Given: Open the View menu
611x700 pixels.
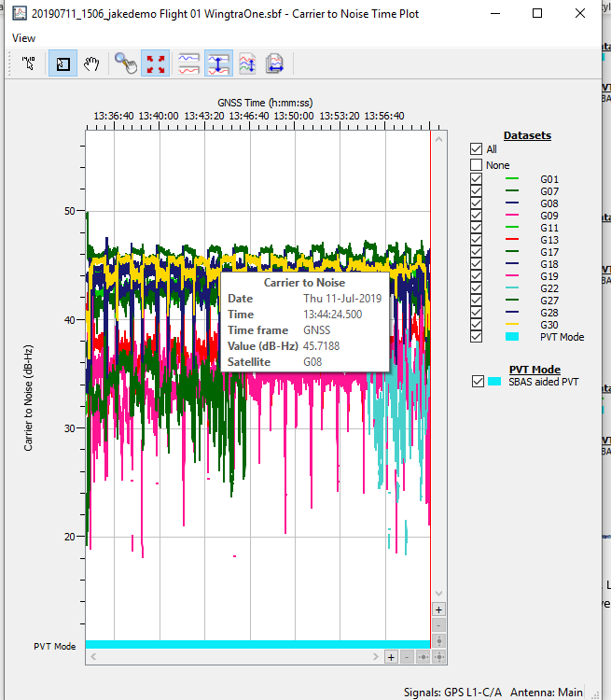Looking at the screenshot, I should 24,38.
